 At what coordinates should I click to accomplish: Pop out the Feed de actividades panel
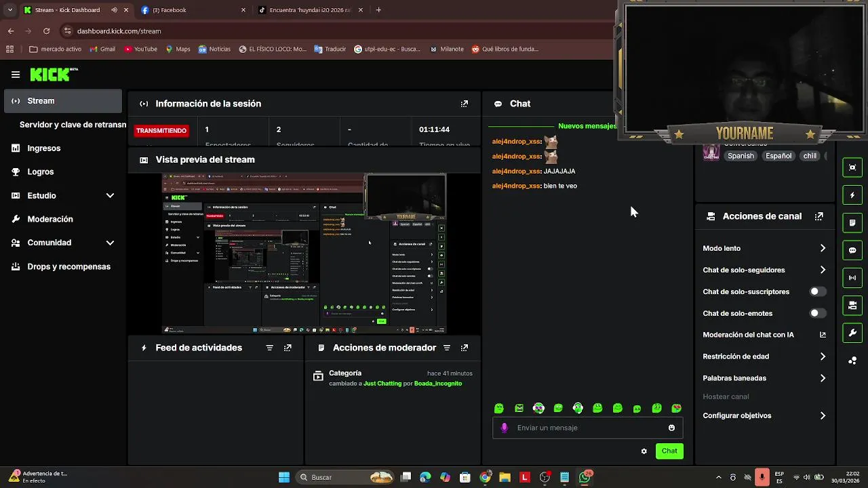(x=288, y=348)
